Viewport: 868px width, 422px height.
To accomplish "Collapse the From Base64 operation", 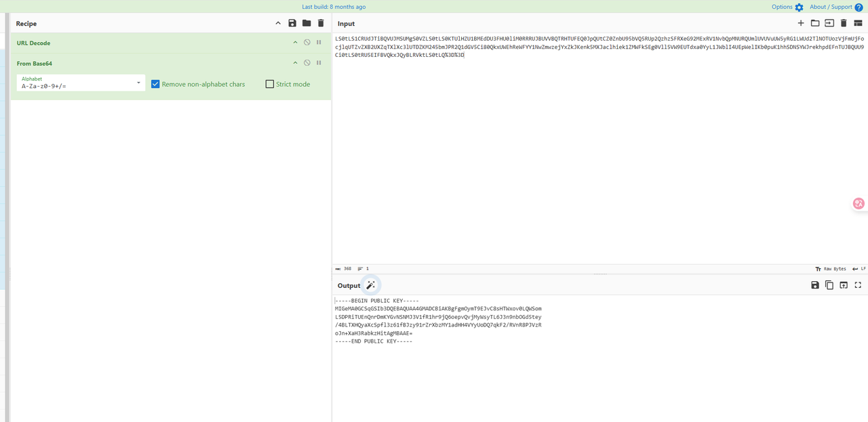I will point(295,63).
